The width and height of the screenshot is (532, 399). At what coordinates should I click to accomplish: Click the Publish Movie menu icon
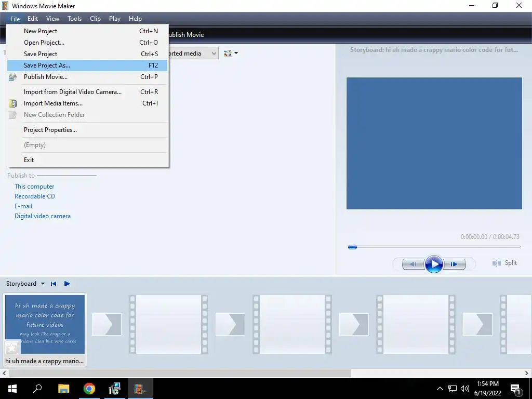12,77
